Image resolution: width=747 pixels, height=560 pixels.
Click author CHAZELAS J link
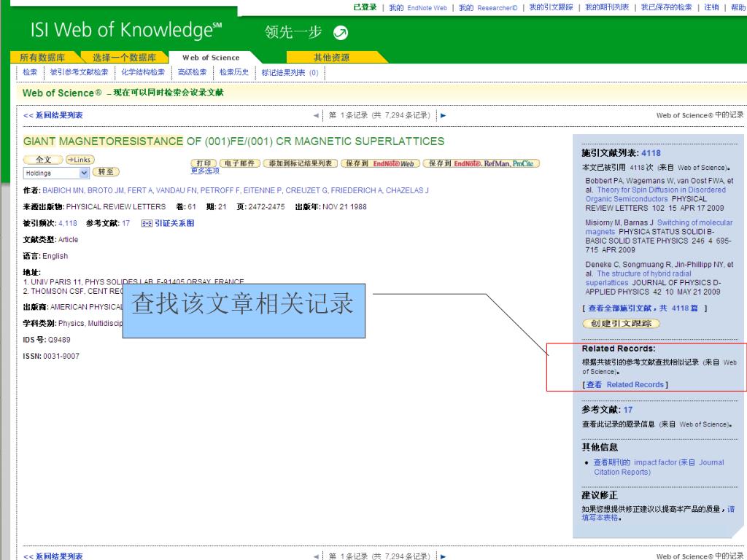407,190
